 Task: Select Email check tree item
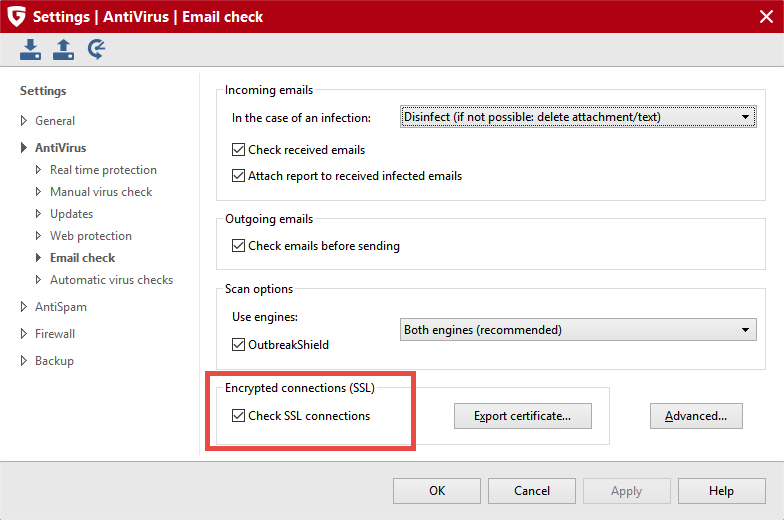click(x=82, y=258)
